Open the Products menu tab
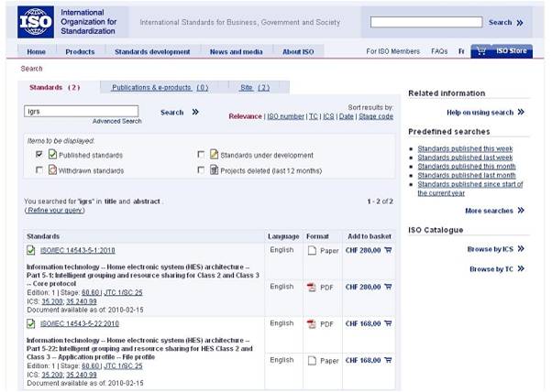This screenshot has height=392, width=552. (80, 51)
